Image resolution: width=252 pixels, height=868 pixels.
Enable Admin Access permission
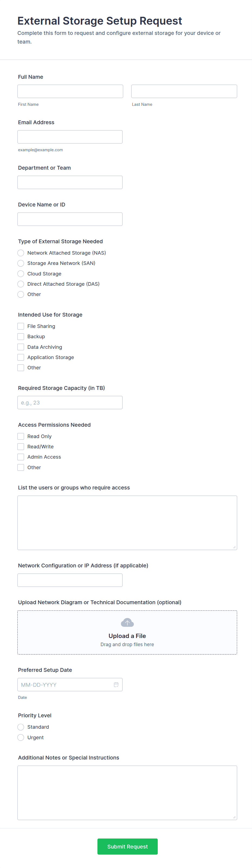(21, 457)
